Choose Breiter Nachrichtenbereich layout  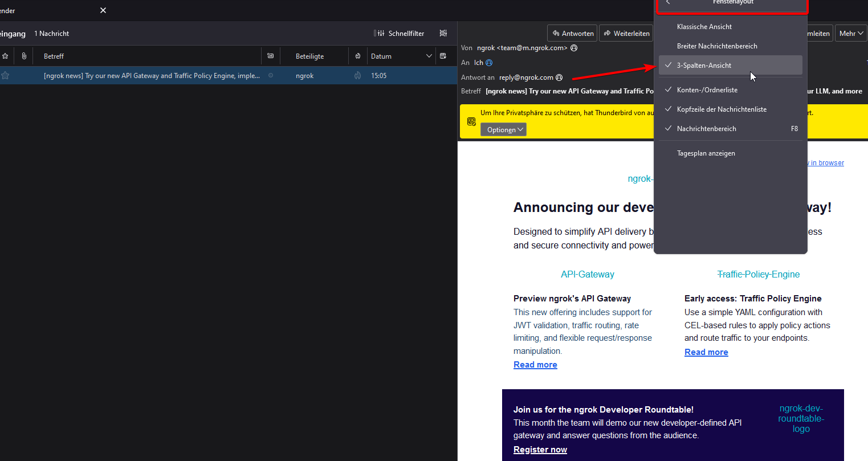(716, 46)
